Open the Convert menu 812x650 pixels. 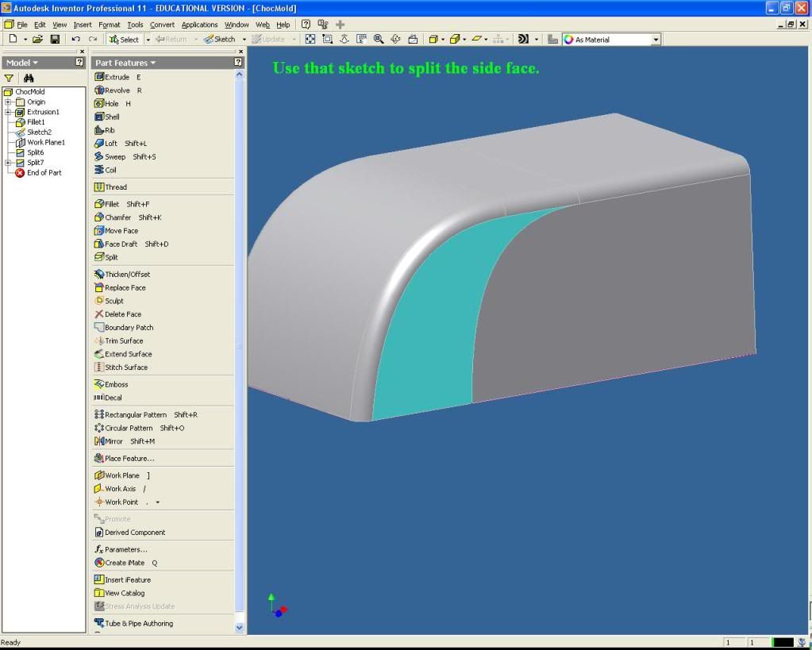coord(162,25)
